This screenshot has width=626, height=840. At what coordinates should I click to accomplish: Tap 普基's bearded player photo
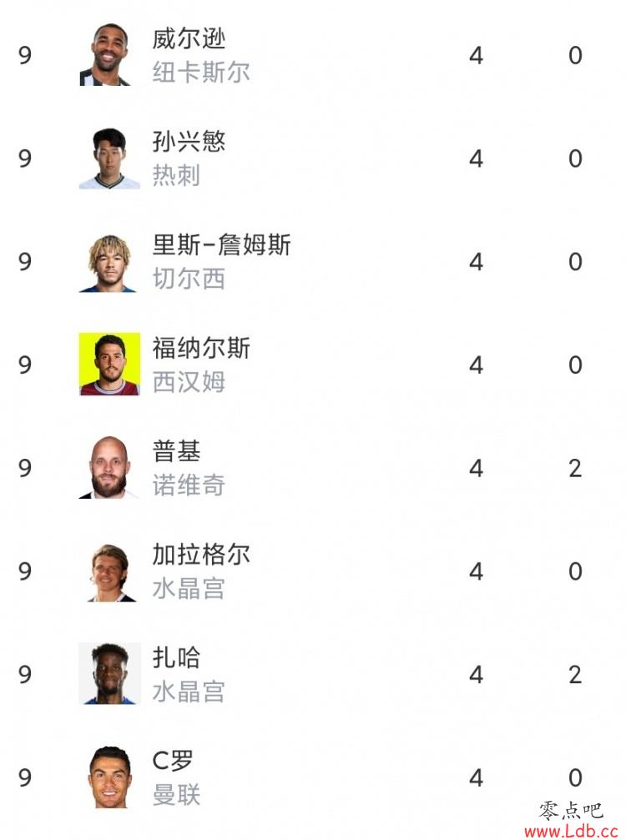point(109,468)
